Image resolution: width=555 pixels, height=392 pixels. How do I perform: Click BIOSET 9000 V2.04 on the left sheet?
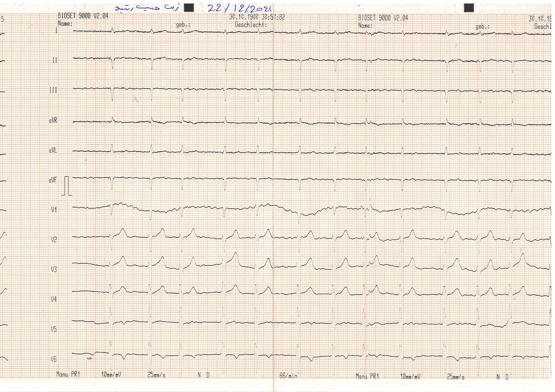[x=83, y=16]
